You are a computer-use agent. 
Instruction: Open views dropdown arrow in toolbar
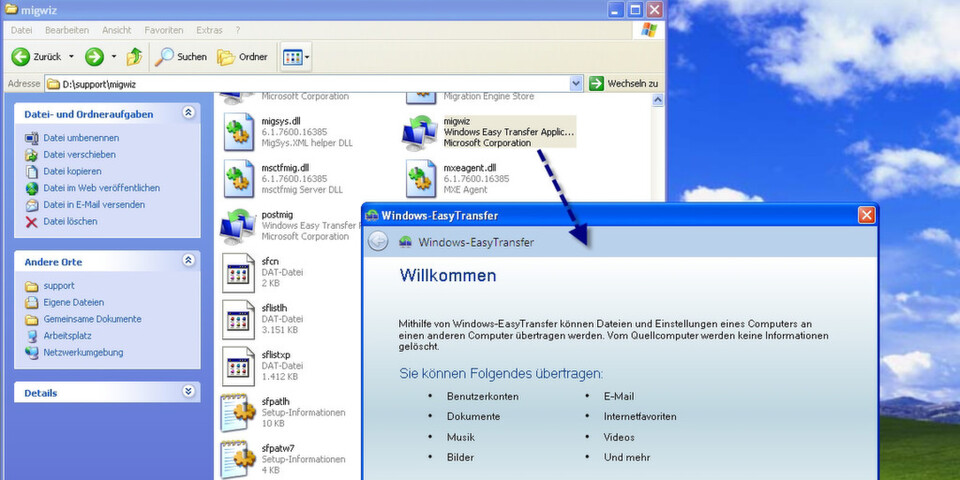[x=307, y=58]
